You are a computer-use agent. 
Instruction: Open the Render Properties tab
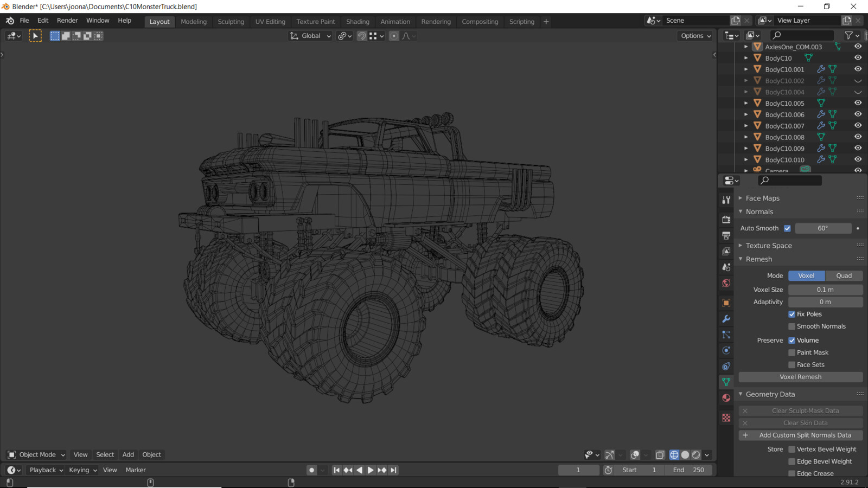coord(726,220)
